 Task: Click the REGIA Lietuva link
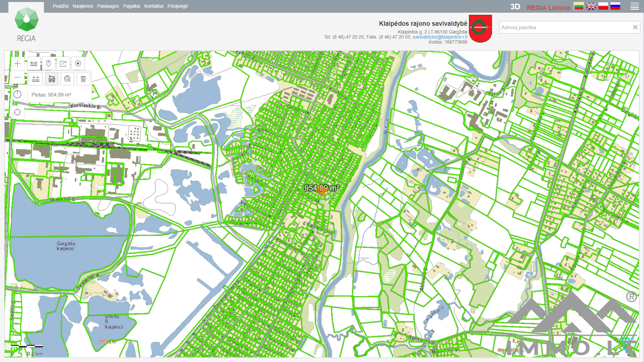click(548, 7)
